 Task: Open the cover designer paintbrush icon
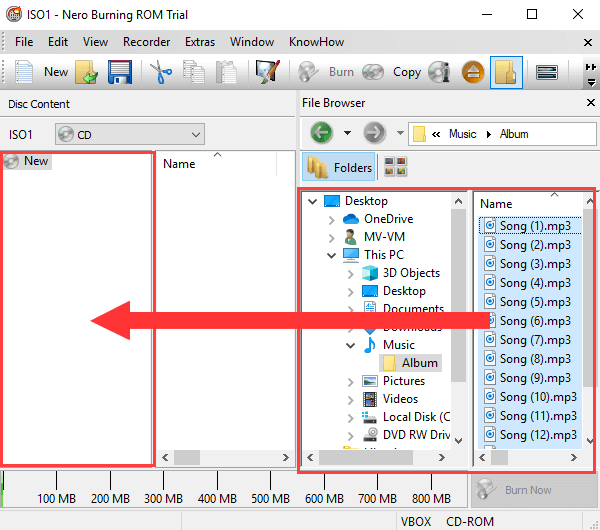pyautogui.click(x=267, y=72)
